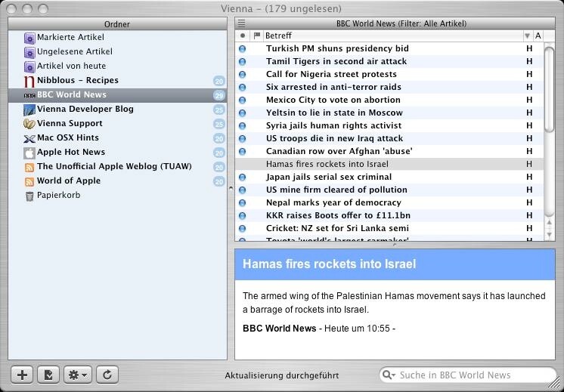Viewport: 564px width, 392px height.
Task: Click the Hamas fires rockets headline link
Action: (329, 264)
